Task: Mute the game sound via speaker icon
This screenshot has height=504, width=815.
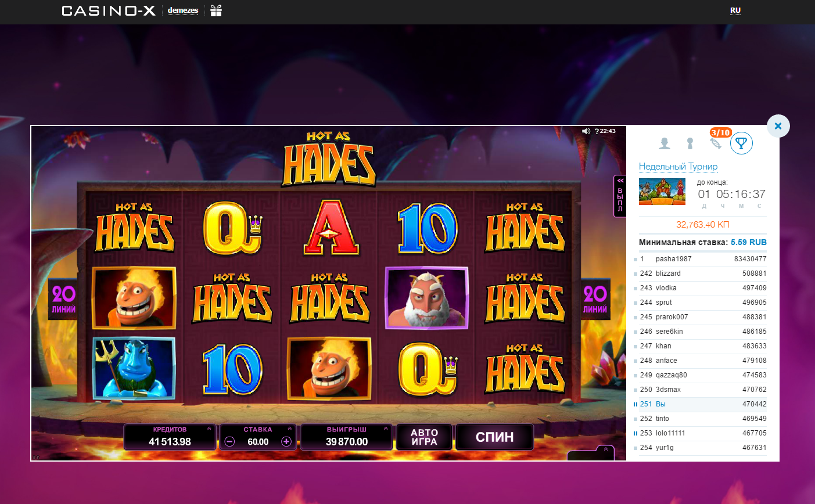Action: point(586,131)
